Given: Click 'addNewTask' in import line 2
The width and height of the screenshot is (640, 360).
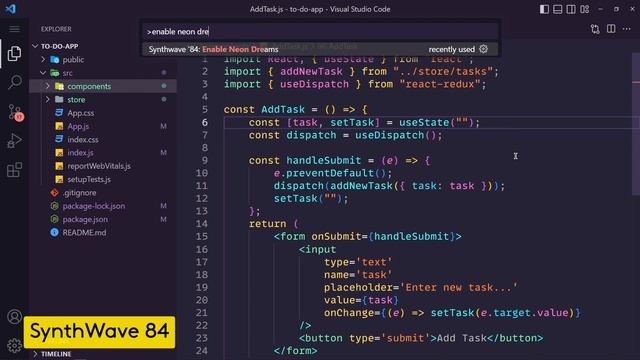Looking at the screenshot, I should coord(311,71).
